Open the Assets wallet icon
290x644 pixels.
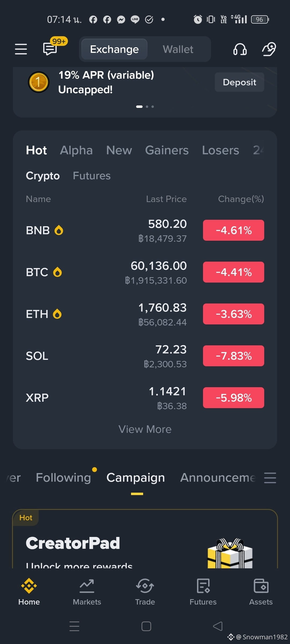(261, 586)
